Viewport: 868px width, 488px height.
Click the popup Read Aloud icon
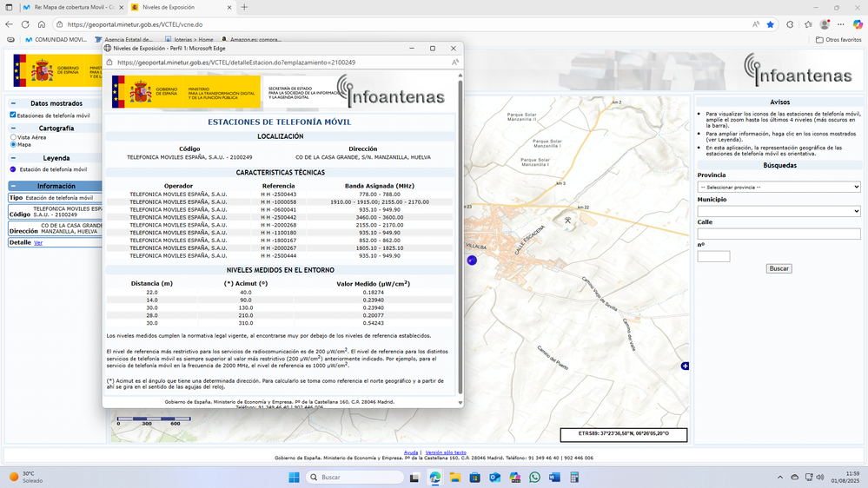[455, 63]
